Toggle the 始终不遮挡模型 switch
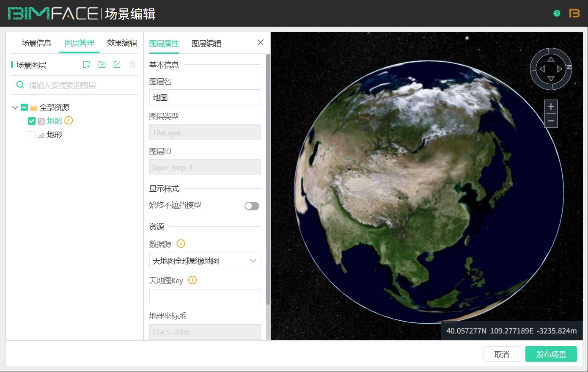Screen dimensions: 588x372 pos(252,206)
